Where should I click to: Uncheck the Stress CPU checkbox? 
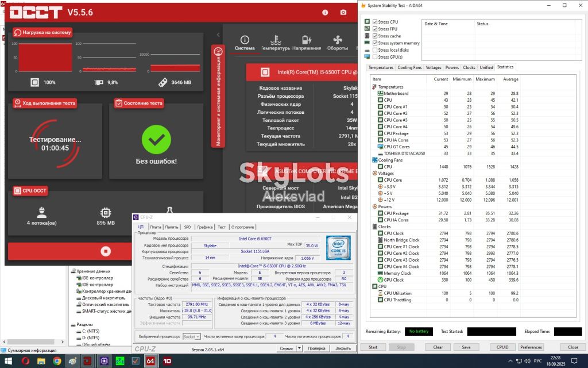click(x=374, y=22)
